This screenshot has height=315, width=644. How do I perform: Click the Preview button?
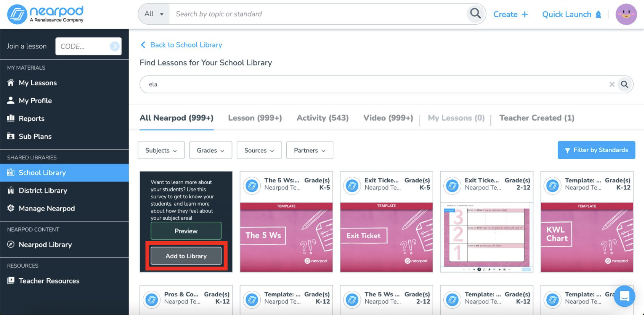(x=186, y=231)
